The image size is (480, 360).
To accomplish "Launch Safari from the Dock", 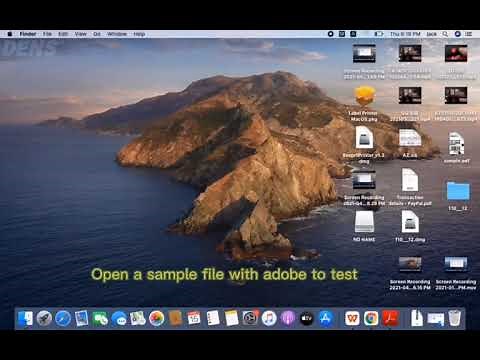I will 63,318.
